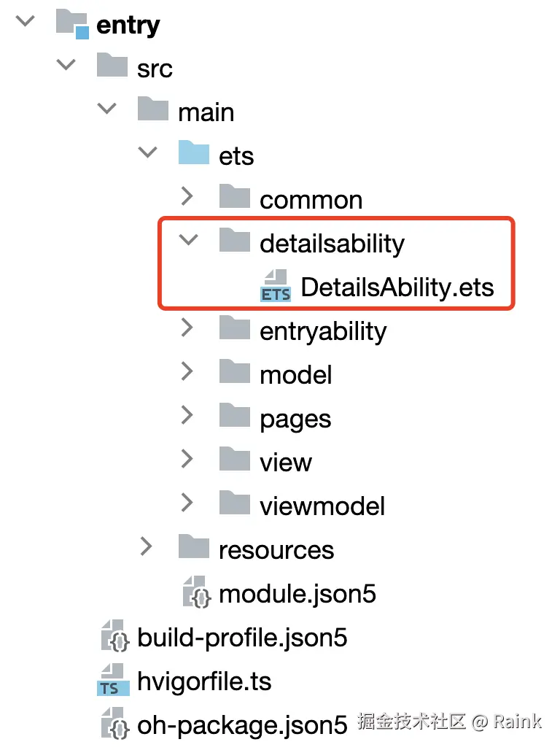The width and height of the screenshot is (560, 750).
Task: Select the entryability folder label
Action: coord(323,331)
